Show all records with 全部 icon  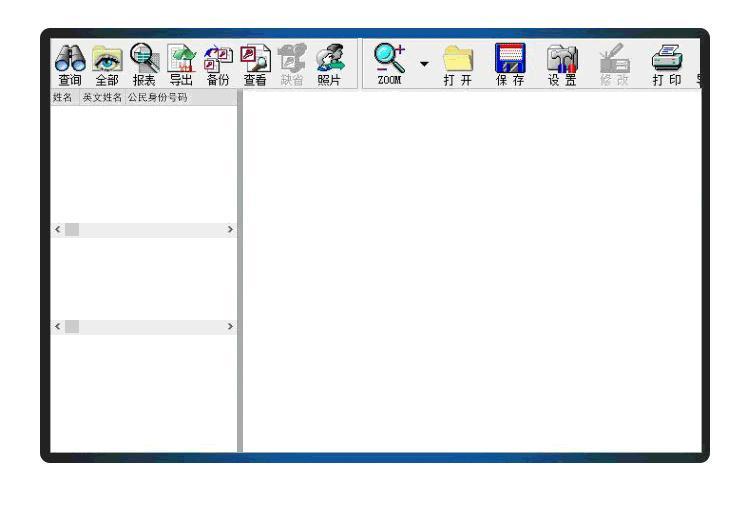click(x=106, y=65)
